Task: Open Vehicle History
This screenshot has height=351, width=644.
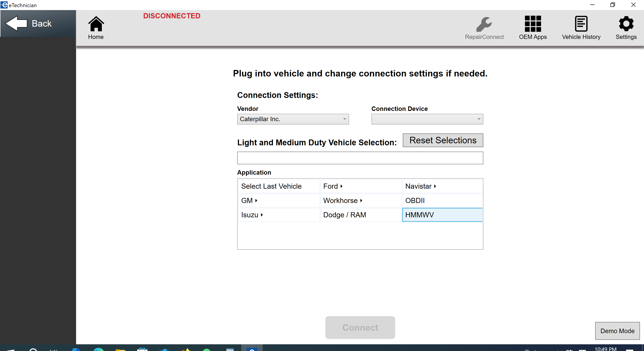Action: (x=581, y=28)
